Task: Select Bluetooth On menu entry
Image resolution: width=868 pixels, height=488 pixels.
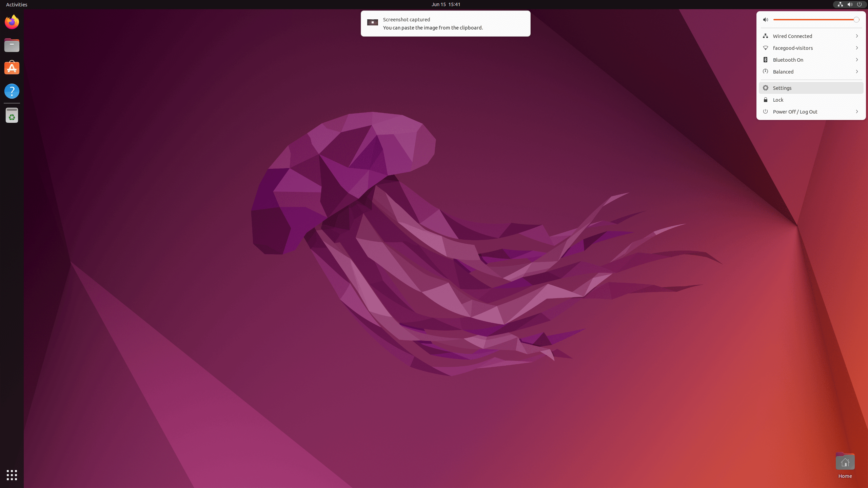Action: tap(811, 60)
